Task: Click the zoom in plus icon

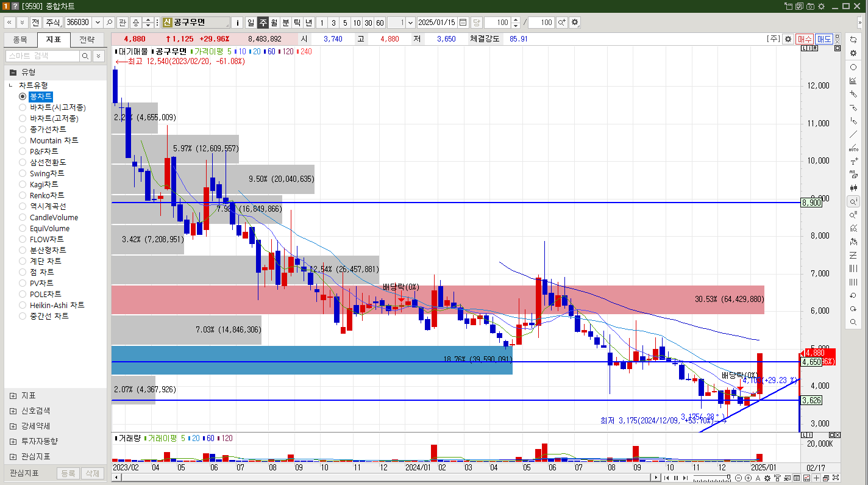Action: click(x=747, y=478)
